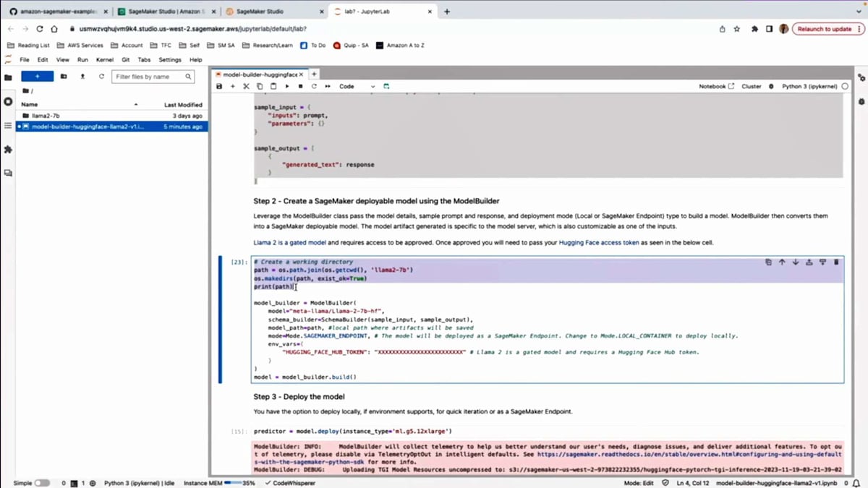Show the table of contents sidebar
The width and height of the screenshot is (868, 488).
[x=8, y=126]
